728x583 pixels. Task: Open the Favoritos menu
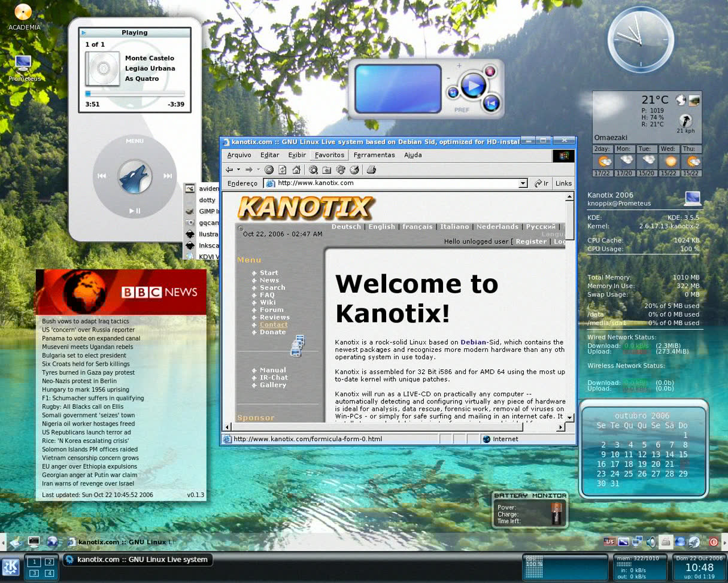(x=329, y=155)
